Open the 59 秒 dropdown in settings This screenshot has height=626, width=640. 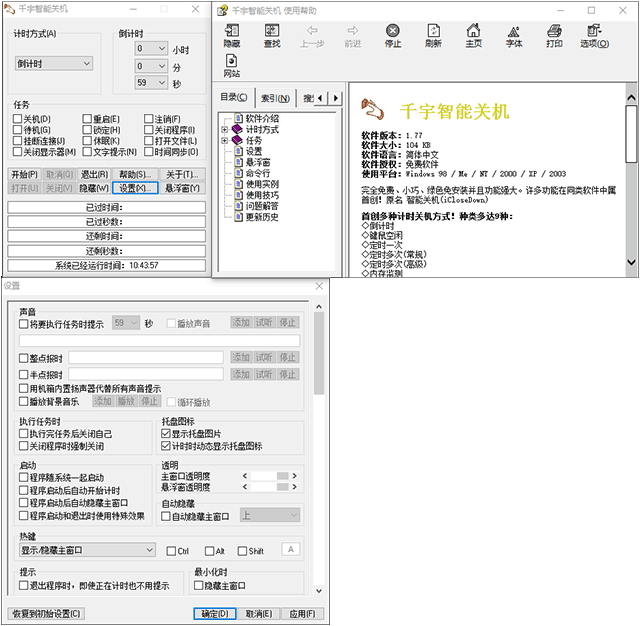(x=126, y=323)
